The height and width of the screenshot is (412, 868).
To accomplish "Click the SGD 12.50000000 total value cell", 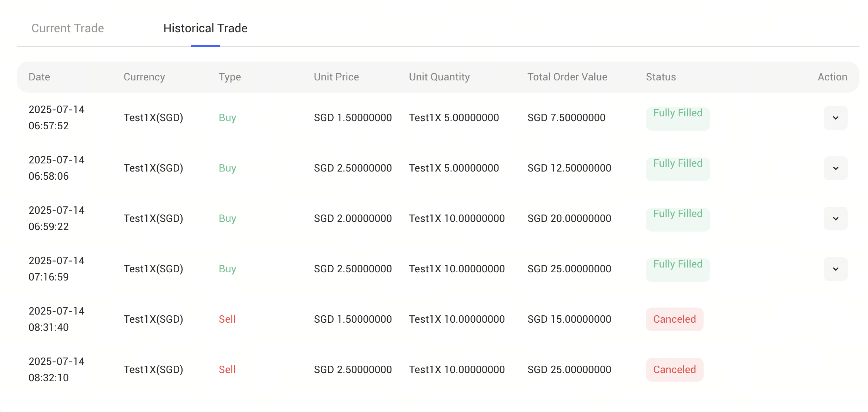I will [x=569, y=168].
